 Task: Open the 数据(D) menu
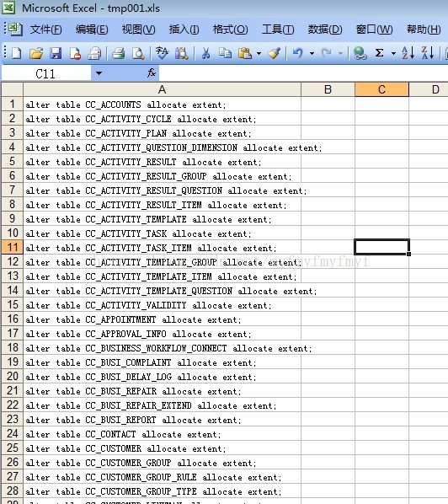(x=325, y=29)
